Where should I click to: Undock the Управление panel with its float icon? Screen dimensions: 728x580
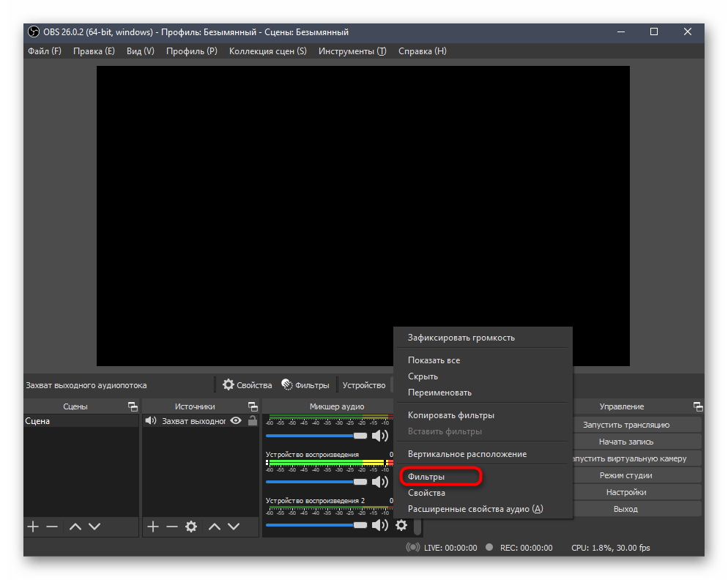[698, 406]
